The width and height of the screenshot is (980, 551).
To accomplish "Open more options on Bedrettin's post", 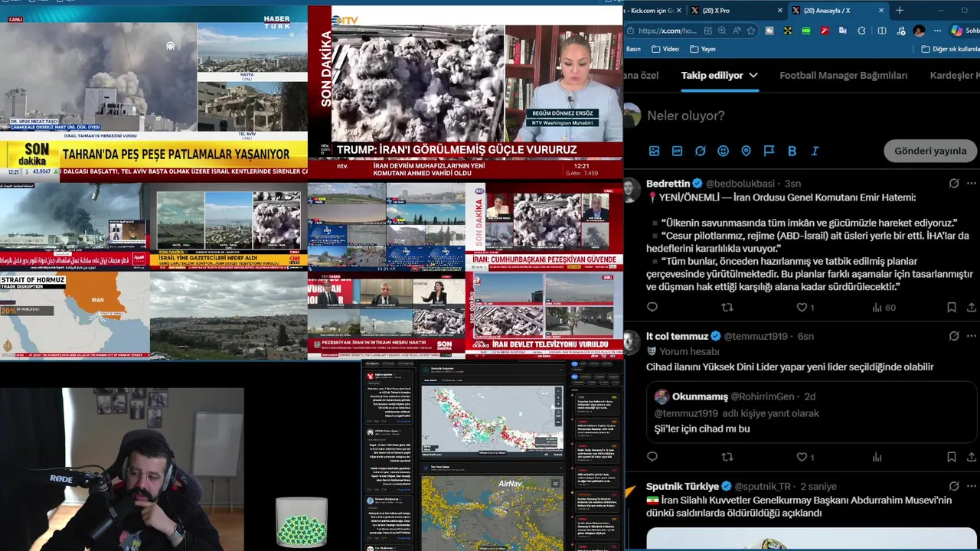I will pyautogui.click(x=972, y=184).
